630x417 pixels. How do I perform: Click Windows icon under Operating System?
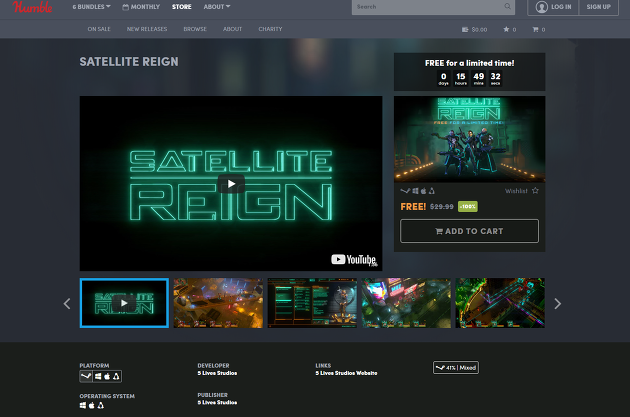(x=83, y=405)
